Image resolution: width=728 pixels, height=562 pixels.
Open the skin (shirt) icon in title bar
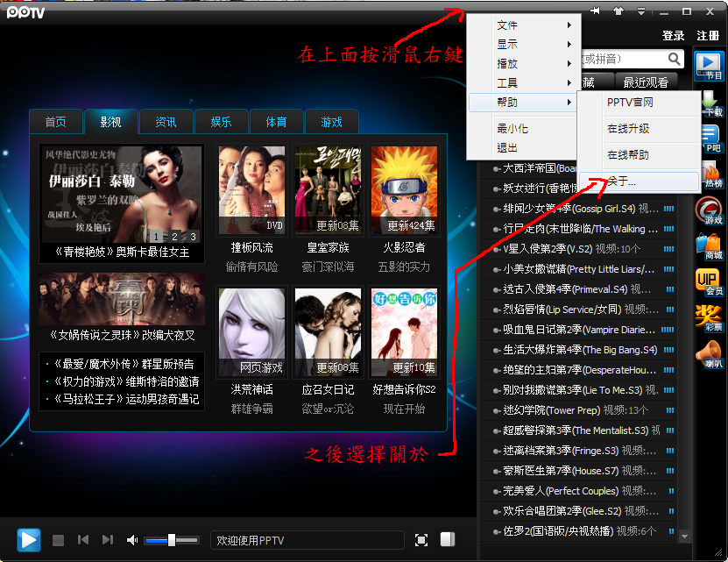click(618, 11)
